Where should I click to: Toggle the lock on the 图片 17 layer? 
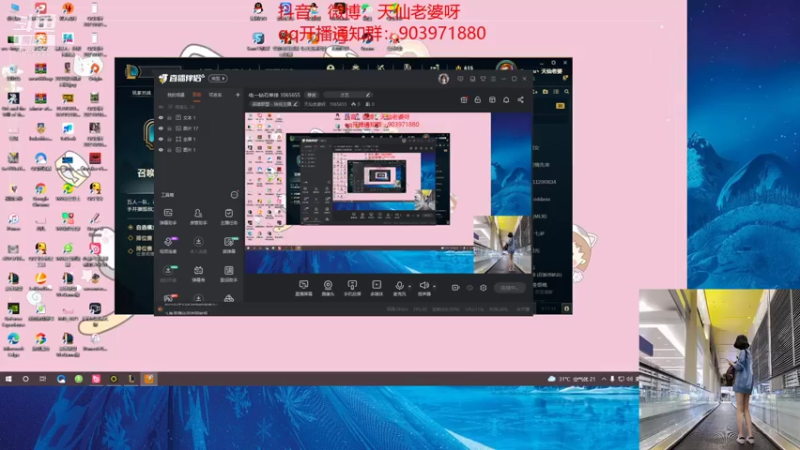[169, 129]
